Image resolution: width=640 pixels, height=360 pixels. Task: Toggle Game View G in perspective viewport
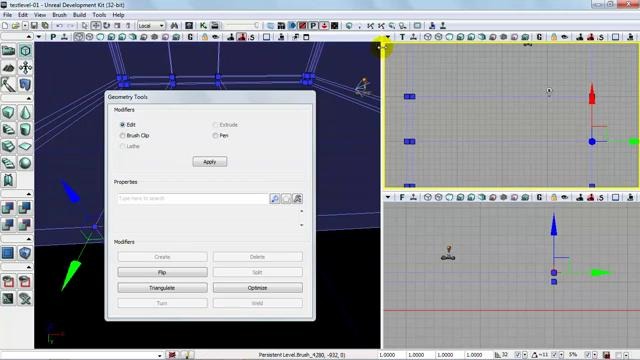(x=190, y=37)
